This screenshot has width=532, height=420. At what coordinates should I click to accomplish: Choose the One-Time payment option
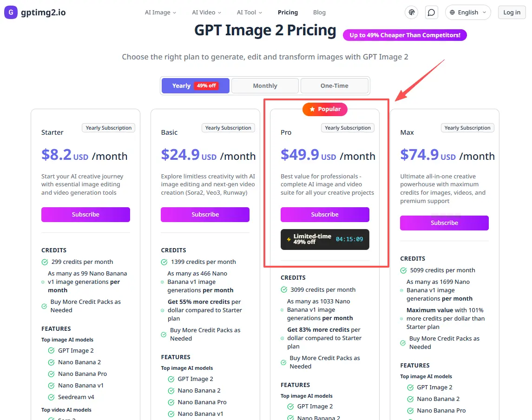(x=335, y=85)
